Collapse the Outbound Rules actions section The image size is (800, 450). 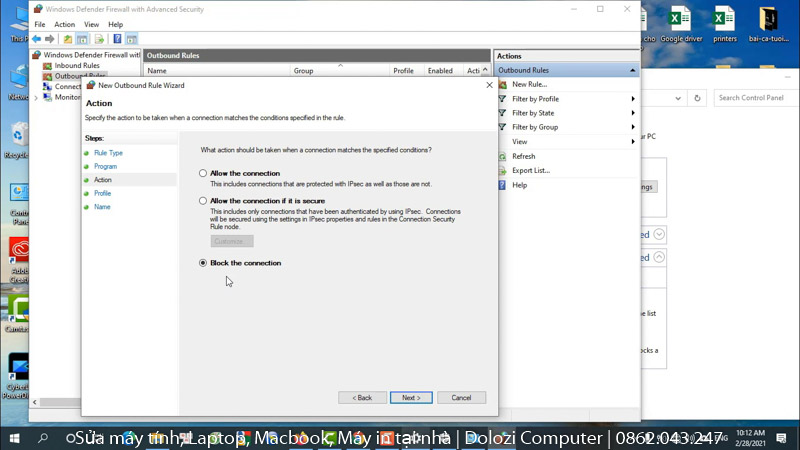pyautogui.click(x=632, y=71)
